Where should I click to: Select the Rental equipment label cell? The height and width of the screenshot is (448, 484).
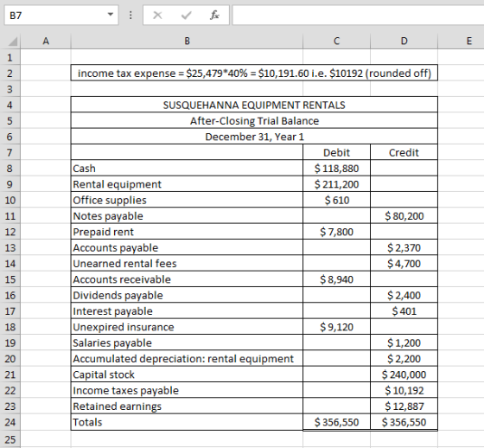[187, 184]
